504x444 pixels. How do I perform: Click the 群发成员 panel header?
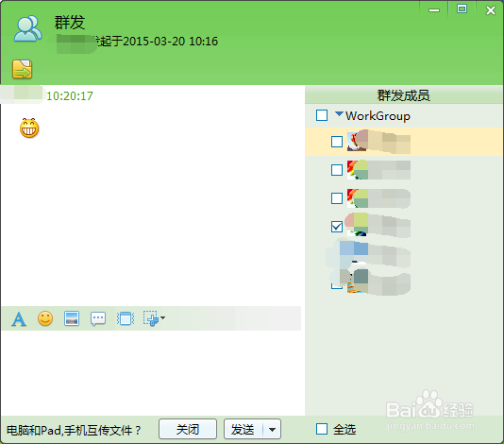coord(404,95)
